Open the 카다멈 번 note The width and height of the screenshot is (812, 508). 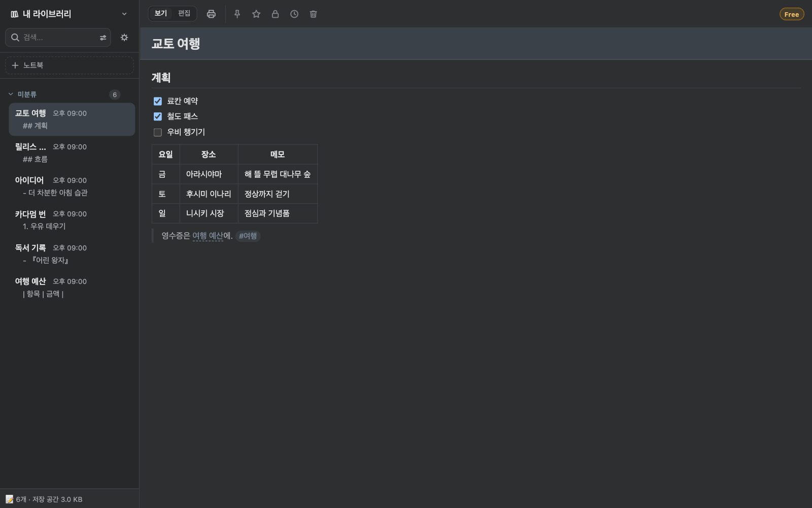72,220
